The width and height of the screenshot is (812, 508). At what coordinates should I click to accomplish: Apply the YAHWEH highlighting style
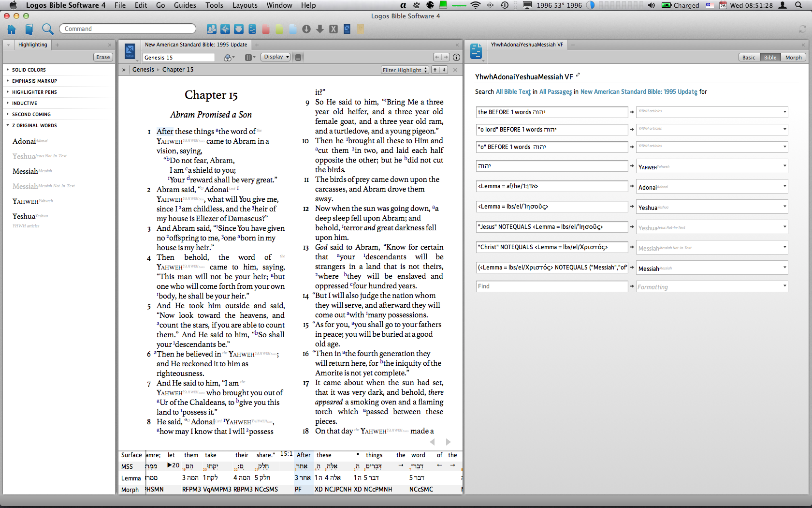pos(33,201)
